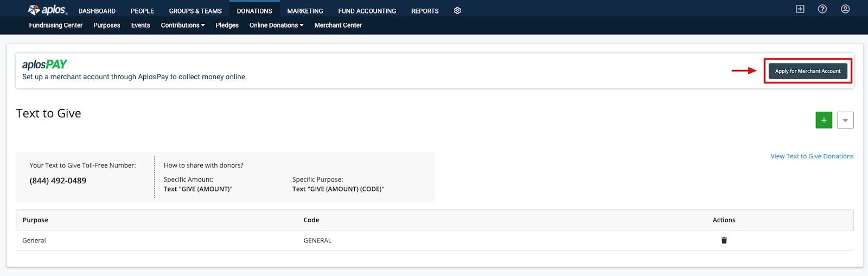
Task: Open the Reports menu
Action: point(425,11)
